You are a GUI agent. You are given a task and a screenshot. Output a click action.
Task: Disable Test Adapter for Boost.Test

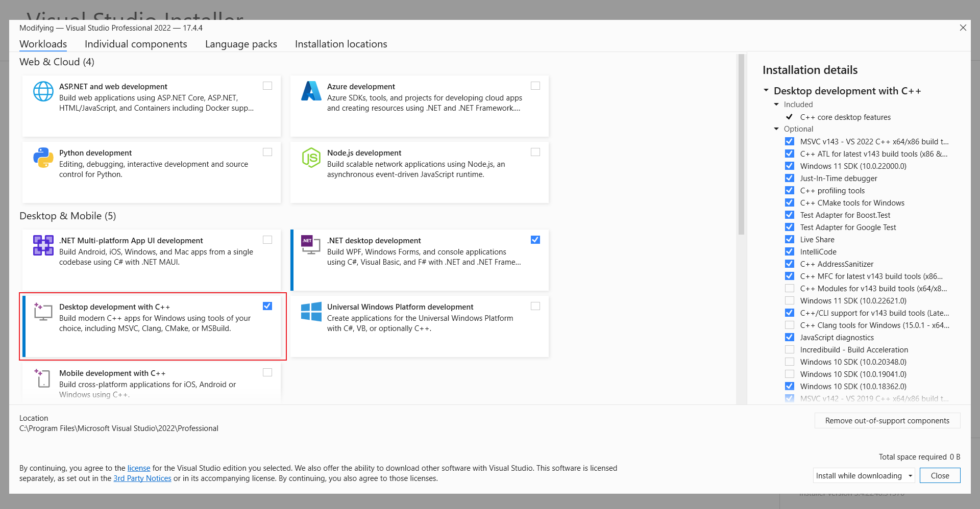790,215
